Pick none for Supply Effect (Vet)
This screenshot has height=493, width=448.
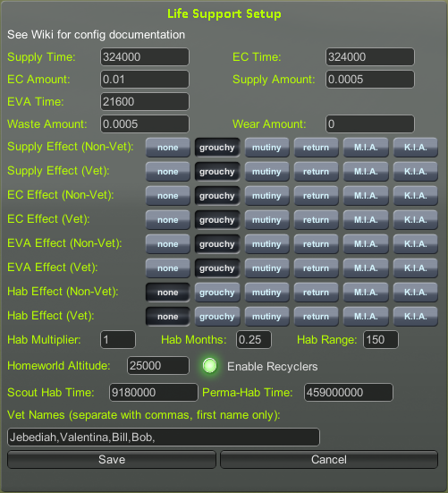168,172
